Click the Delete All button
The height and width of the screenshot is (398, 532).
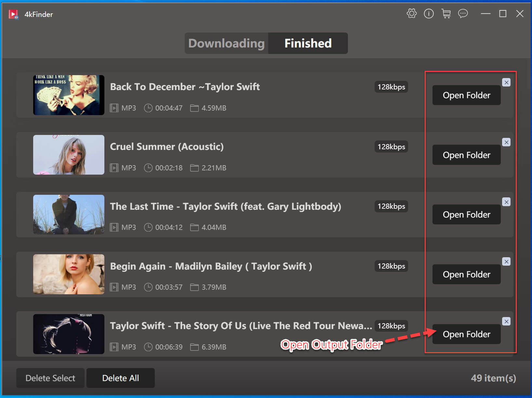(120, 378)
